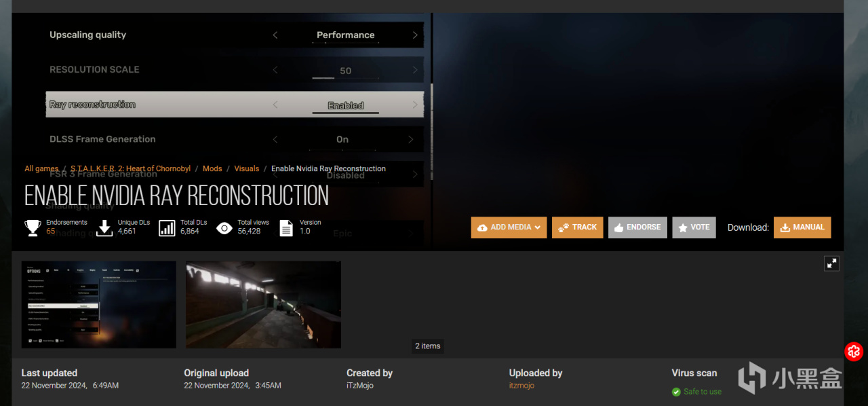Go to the Visuals breadcrumb link

click(247, 168)
